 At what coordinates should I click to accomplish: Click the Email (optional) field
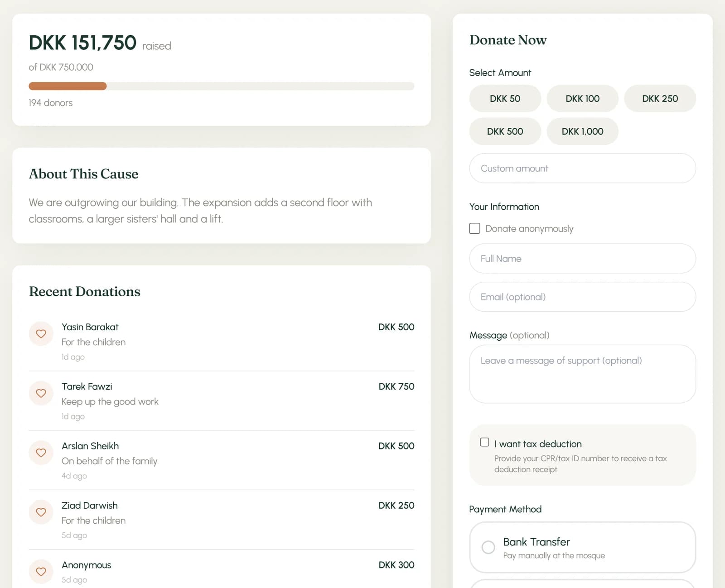point(583,297)
